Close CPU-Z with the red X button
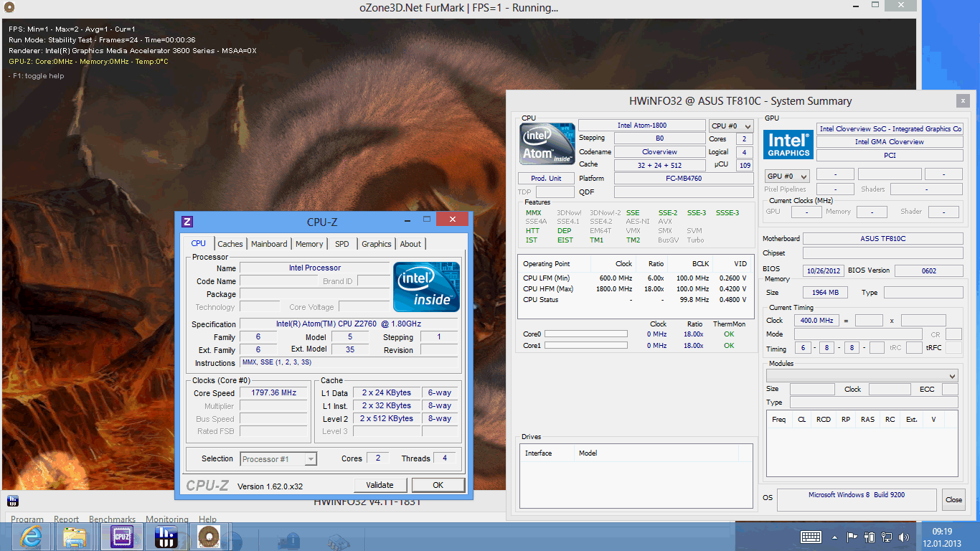This screenshot has width=980, height=551. [x=452, y=219]
